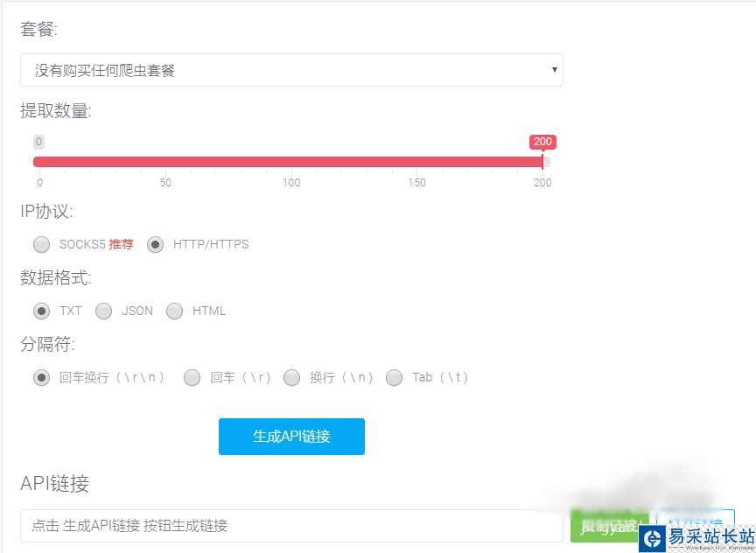Image resolution: width=756 pixels, height=553 pixels.
Task: Choose HTML data format
Action: [174, 311]
